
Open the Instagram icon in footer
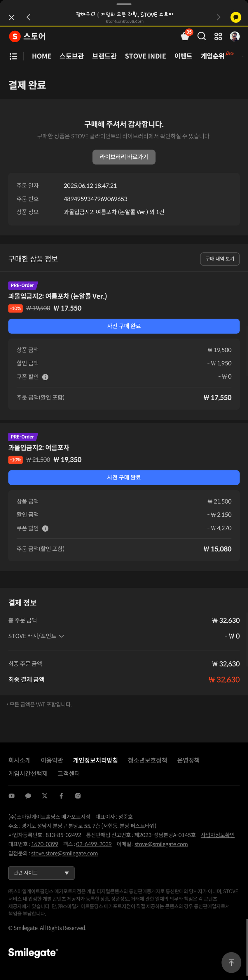tap(78, 796)
